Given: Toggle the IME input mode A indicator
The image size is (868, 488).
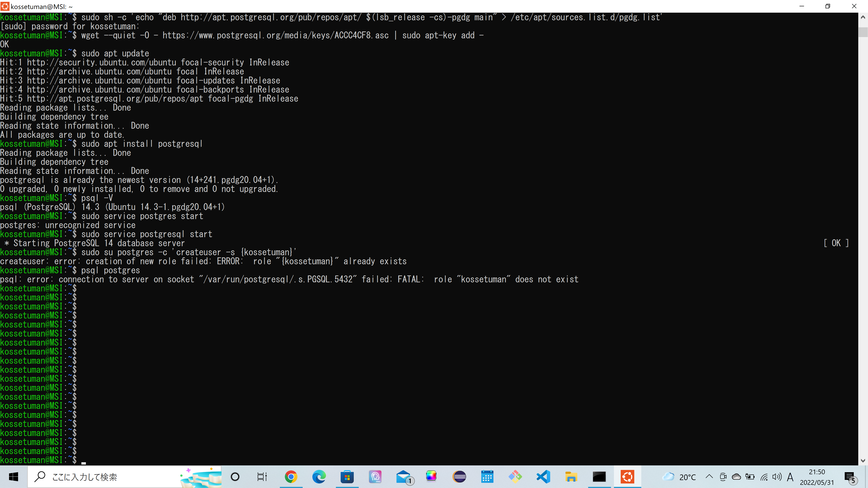Looking at the screenshot, I should coord(790,477).
